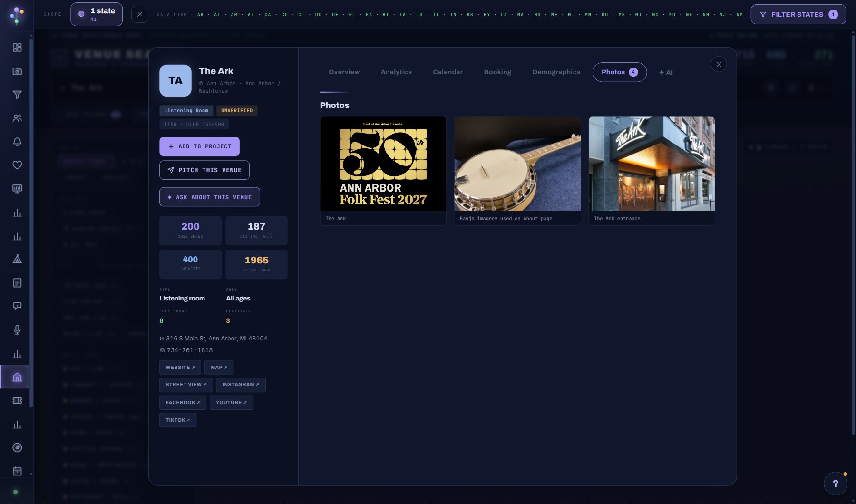Open the Website link

coord(180,368)
